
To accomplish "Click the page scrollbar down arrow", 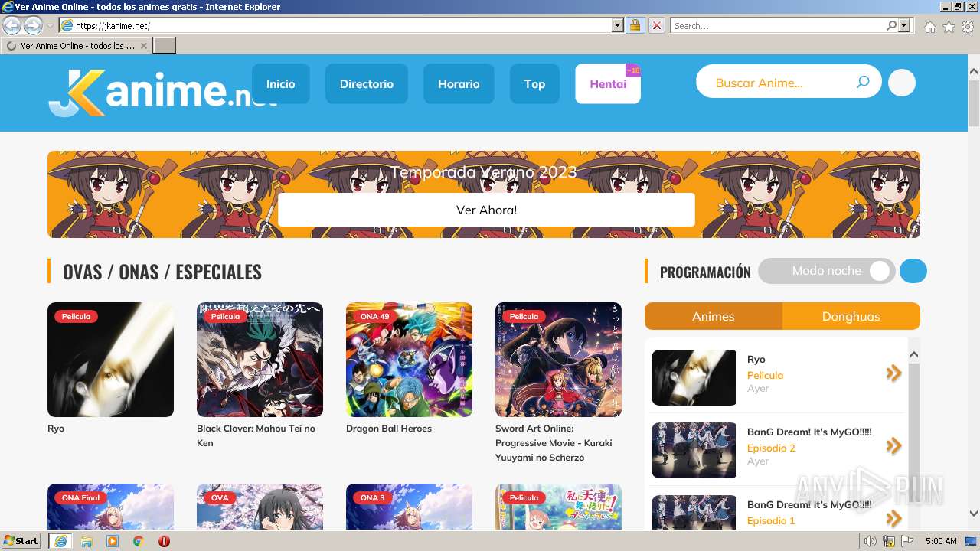I will tap(974, 514).
